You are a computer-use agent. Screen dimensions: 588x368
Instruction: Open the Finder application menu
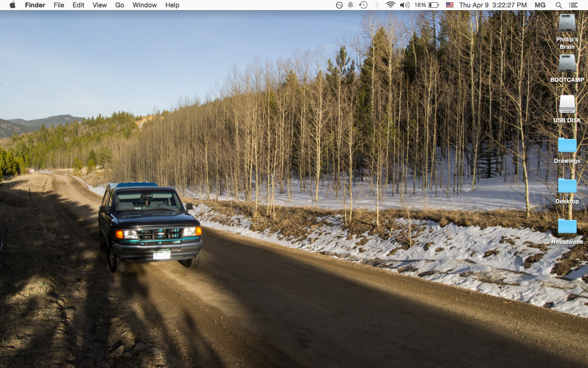35,5
